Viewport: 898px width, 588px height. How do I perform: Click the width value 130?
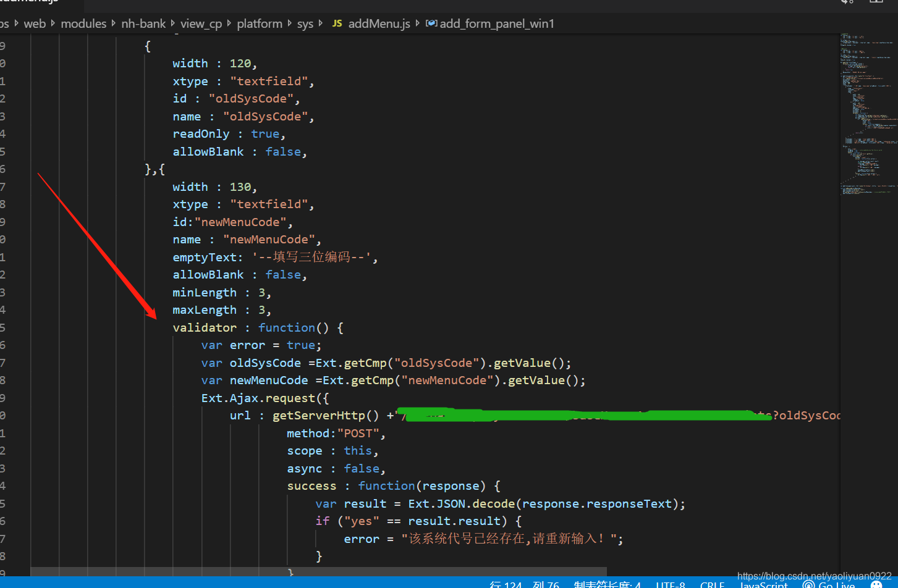pos(240,187)
